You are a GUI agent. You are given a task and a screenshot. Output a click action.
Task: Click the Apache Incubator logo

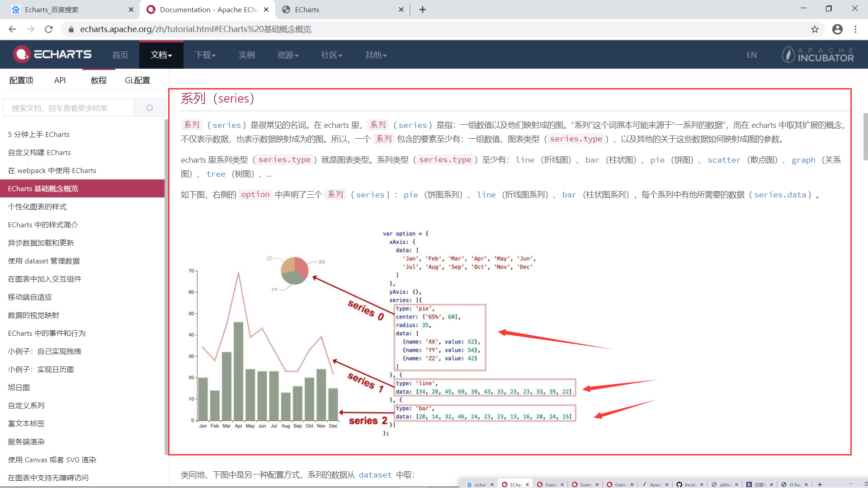pyautogui.click(x=818, y=55)
